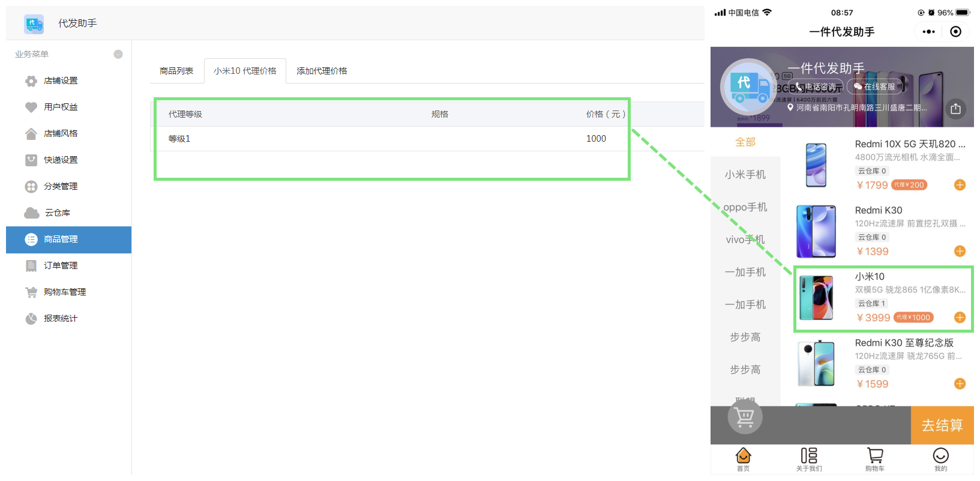Open 店铺设置 gear icon in sidebar
Screen dimensions: 980x481
click(x=31, y=80)
